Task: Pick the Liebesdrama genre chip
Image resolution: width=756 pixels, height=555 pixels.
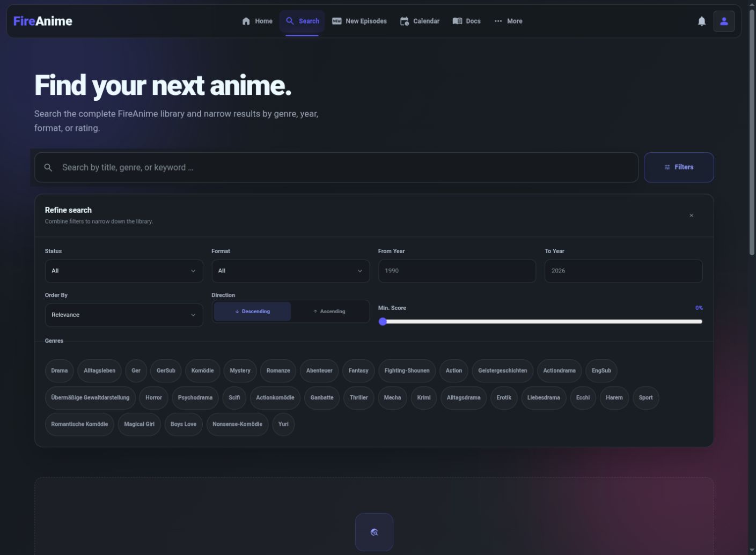Action: pyautogui.click(x=544, y=398)
